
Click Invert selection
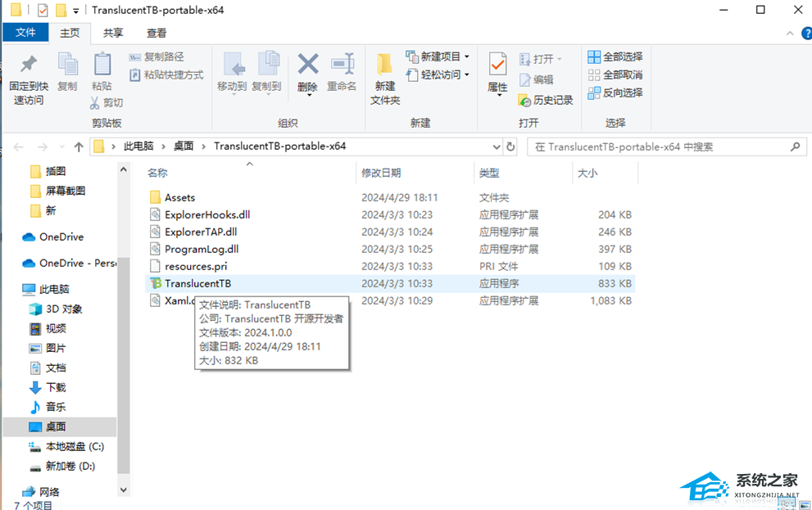click(615, 93)
